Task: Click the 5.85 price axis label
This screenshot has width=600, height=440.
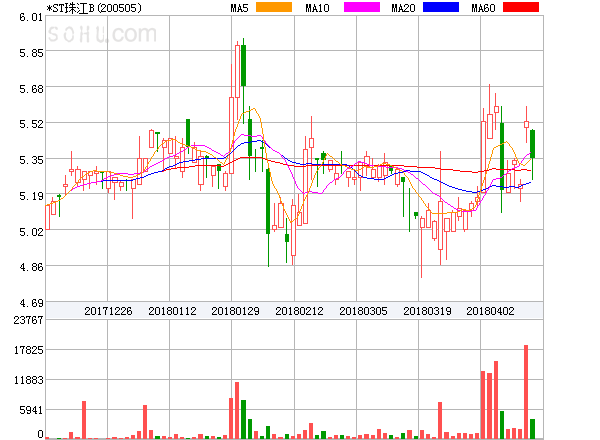Action: coord(31,53)
